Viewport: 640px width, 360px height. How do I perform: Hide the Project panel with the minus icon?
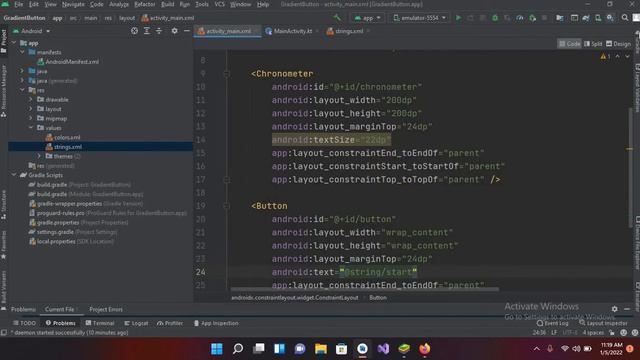(x=187, y=31)
